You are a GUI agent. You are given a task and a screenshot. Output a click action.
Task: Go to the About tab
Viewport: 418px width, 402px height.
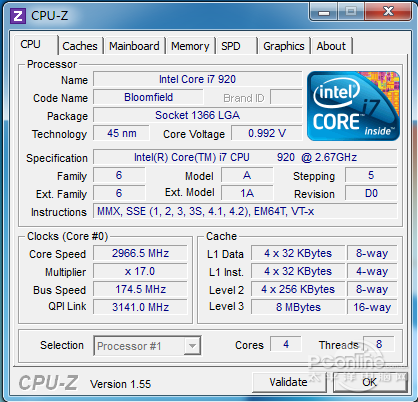click(331, 46)
